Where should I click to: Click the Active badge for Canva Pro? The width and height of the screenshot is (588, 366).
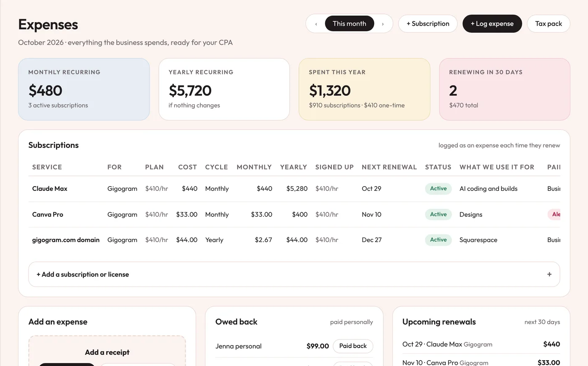[x=438, y=214]
